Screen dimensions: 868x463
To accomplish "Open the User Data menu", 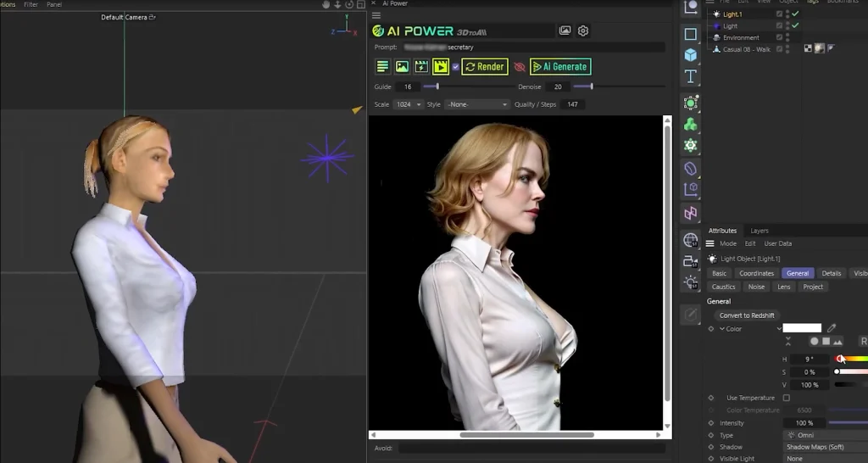I will 778,243.
